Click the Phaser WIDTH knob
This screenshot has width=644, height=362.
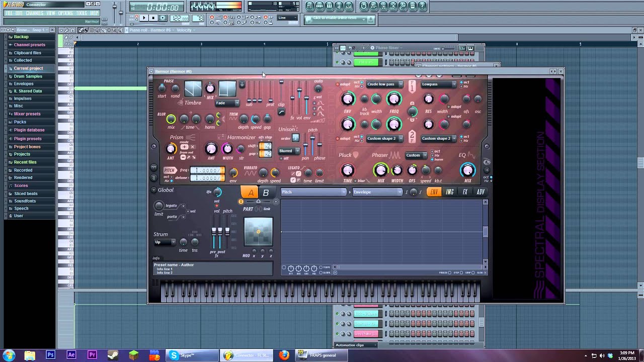pos(397,170)
